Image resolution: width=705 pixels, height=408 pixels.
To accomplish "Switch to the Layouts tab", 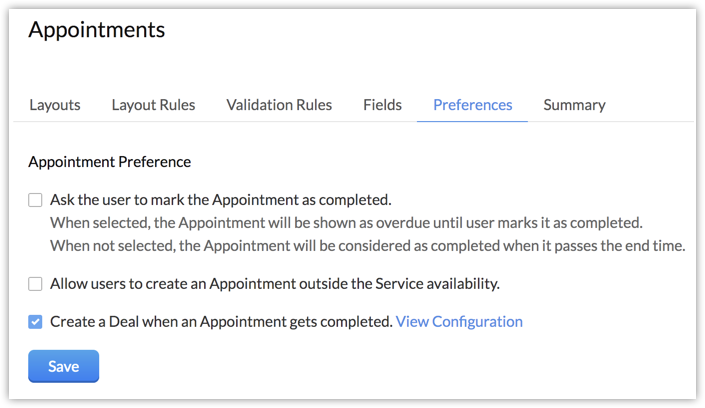I will tap(55, 104).
